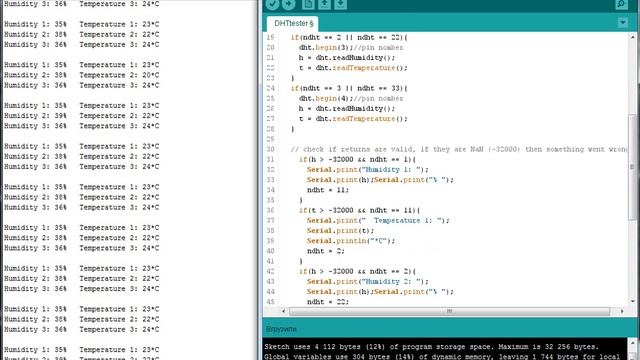Click 'h = dht.readHumidity();' on line 21
640x360 pixels.
pyautogui.click(x=347, y=58)
